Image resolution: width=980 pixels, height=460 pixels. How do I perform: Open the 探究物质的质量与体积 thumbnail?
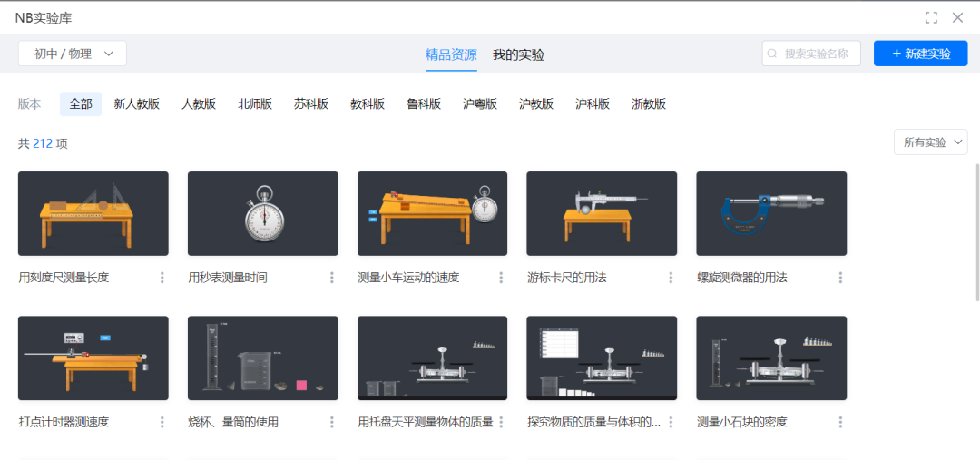point(602,358)
